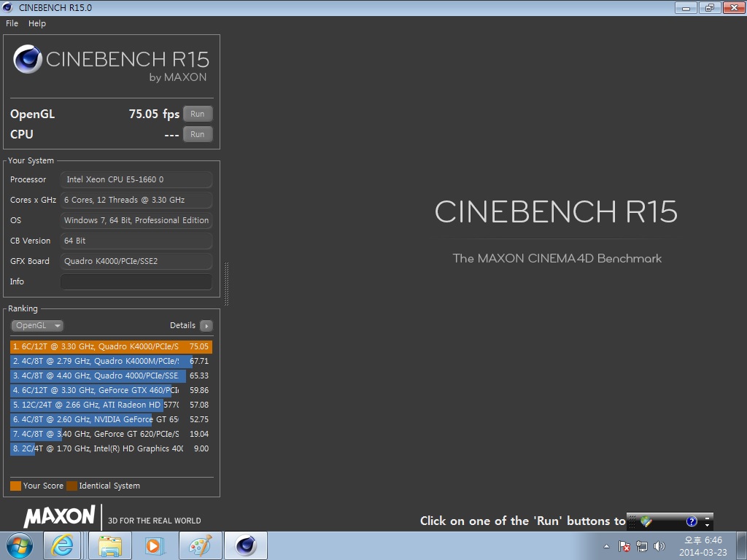Click the language bar help question-mark icon
747x560 pixels.
(x=692, y=521)
